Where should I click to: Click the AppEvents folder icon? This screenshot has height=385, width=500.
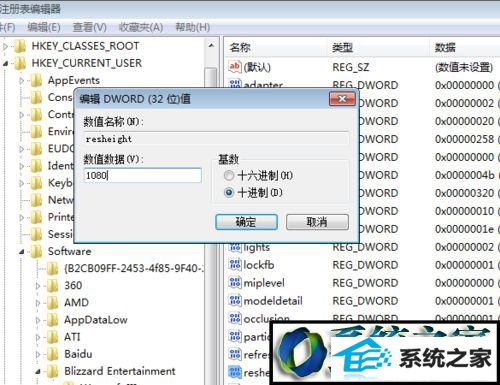click(x=36, y=80)
